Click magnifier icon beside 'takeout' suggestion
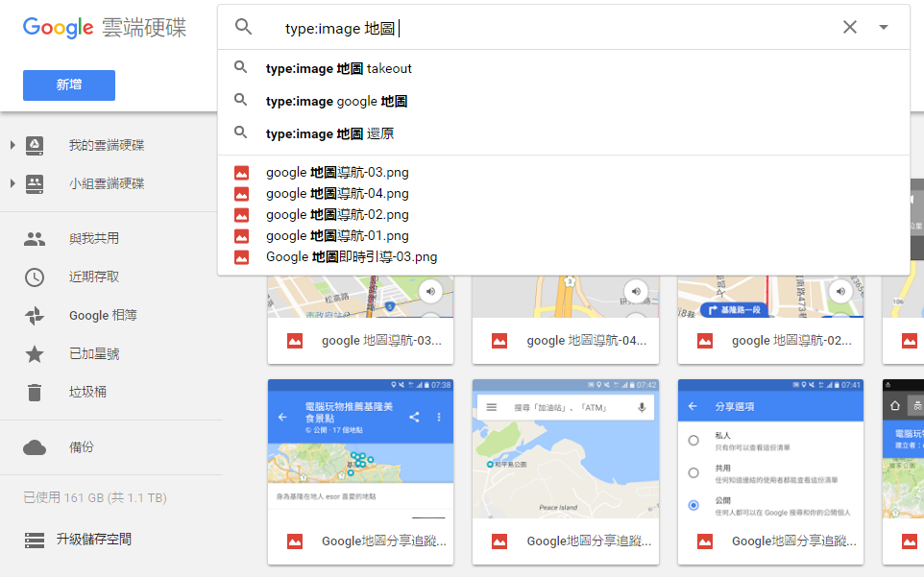 pyautogui.click(x=240, y=67)
